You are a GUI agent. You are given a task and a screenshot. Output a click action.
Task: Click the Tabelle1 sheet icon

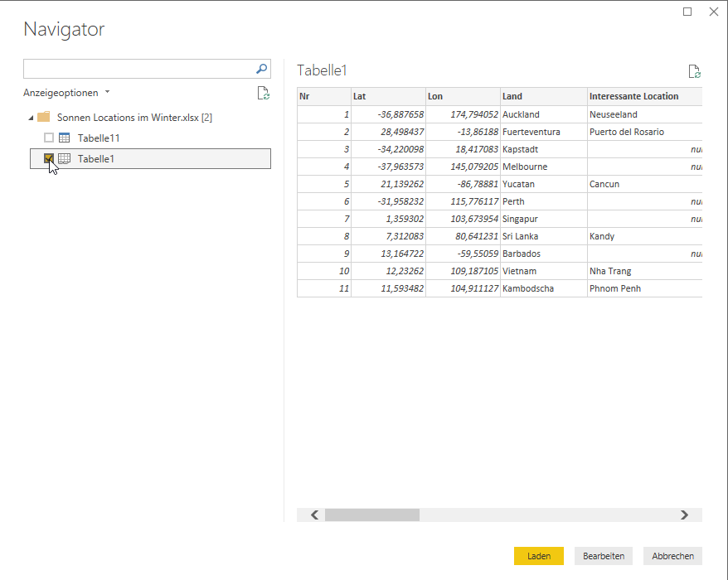64,159
